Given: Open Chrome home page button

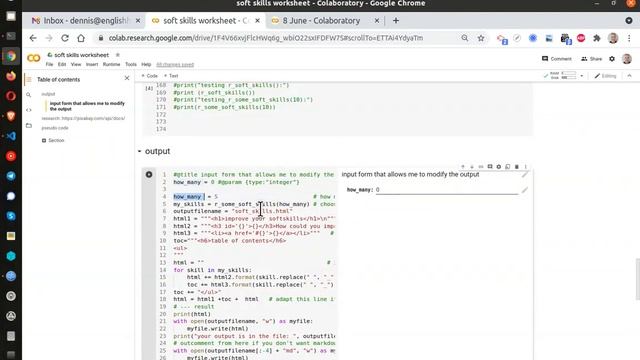Looking at the screenshot, I should pos(81,38).
